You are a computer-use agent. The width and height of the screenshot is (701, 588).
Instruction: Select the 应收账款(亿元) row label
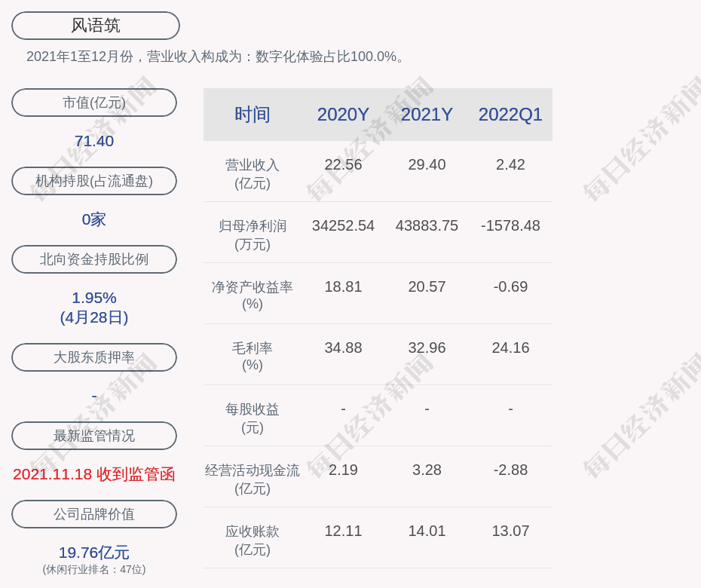coord(253,541)
